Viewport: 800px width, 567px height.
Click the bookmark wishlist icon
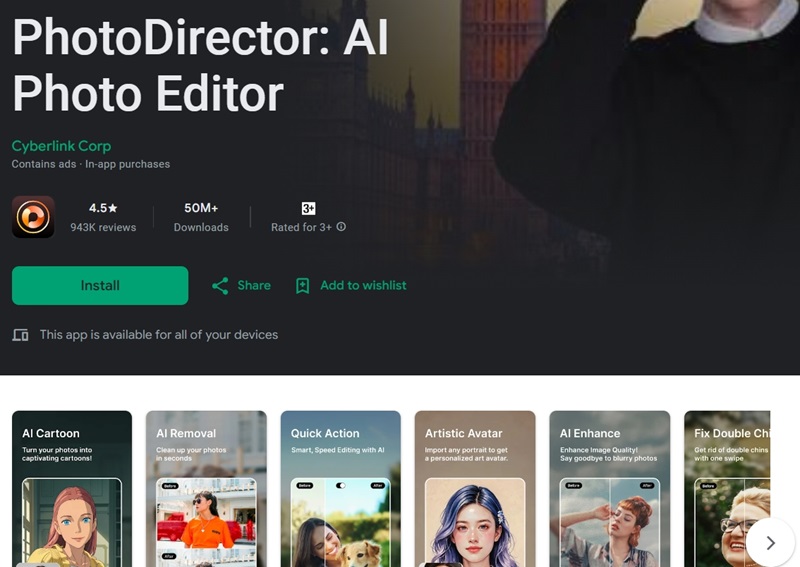pyautogui.click(x=303, y=286)
